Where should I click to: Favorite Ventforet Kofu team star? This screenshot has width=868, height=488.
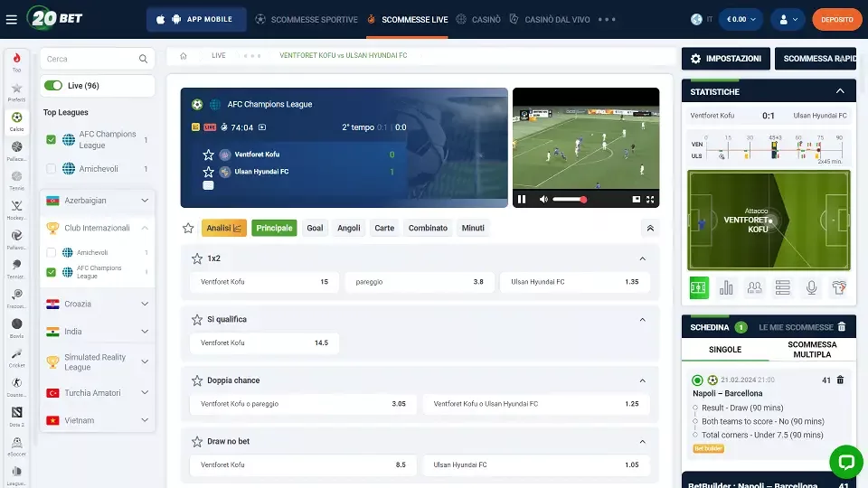click(208, 155)
